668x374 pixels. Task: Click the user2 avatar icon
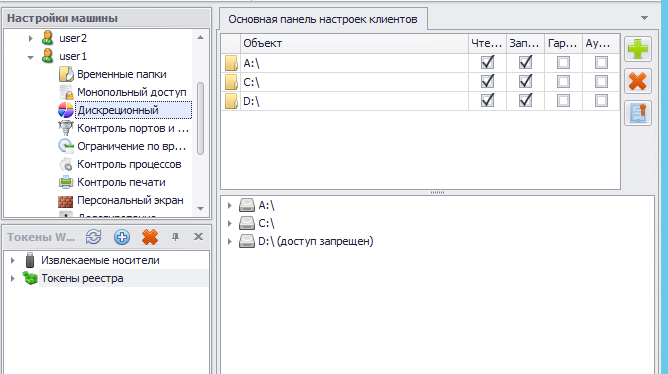click(x=47, y=38)
